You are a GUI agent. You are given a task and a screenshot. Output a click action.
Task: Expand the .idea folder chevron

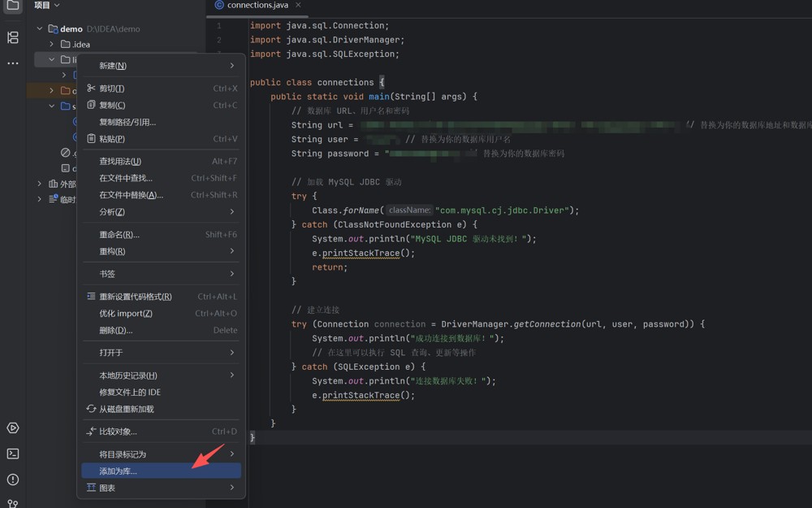click(x=52, y=44)
